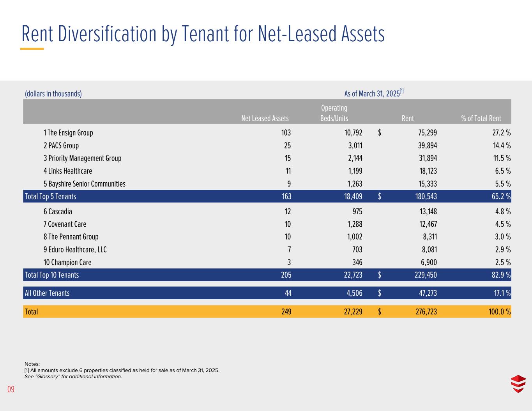Click the All Other Tenants row label
532x411 pixels.
(x=47, y=293)
